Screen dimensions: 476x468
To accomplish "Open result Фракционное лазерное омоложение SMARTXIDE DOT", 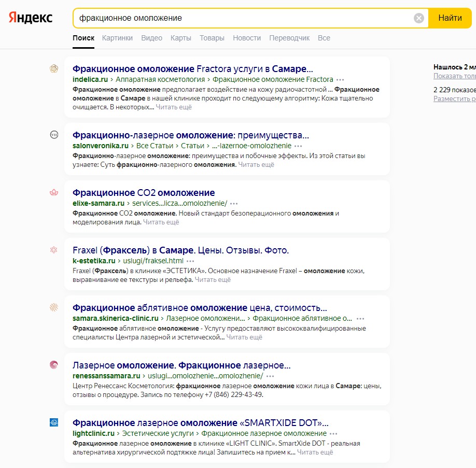I will pyautogui.click(x=200, y=423).
